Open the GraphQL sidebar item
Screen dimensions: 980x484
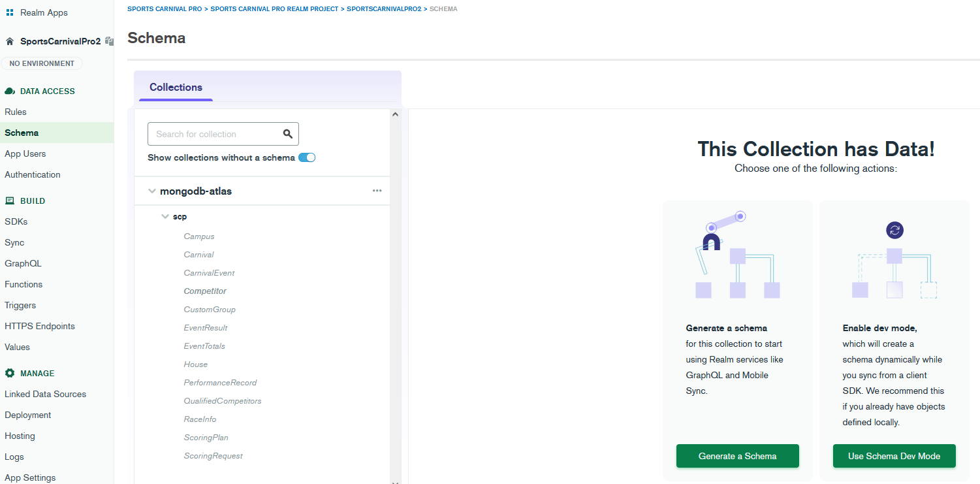pos(23,264)
